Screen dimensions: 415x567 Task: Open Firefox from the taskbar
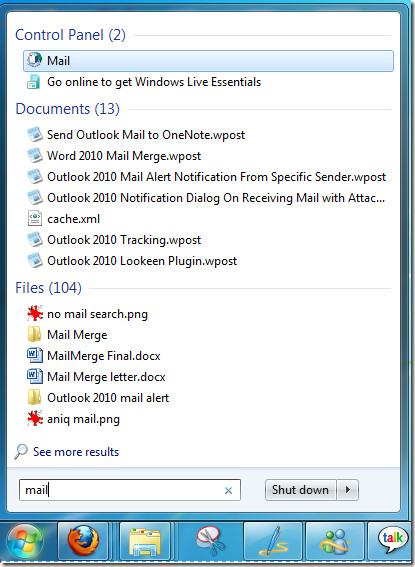83,541
